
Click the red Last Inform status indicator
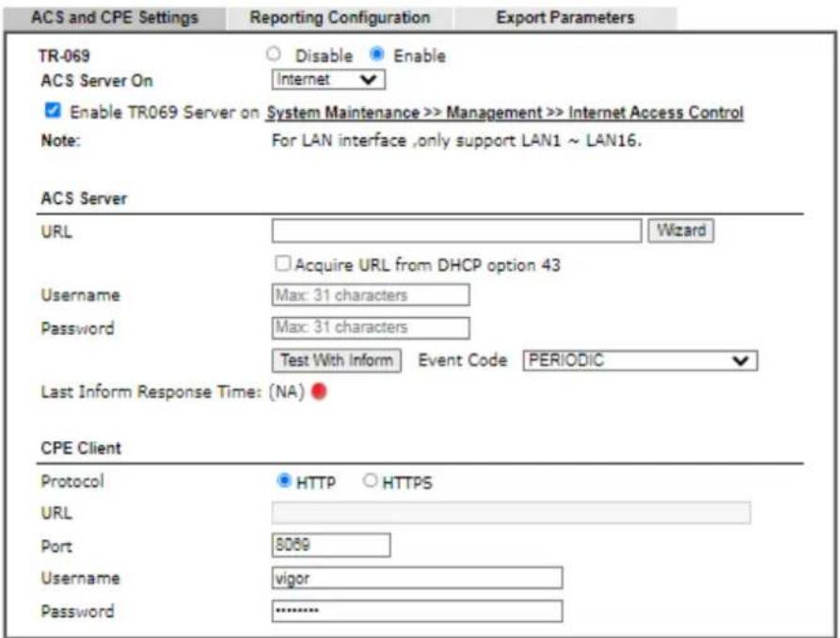coord(319,391)
